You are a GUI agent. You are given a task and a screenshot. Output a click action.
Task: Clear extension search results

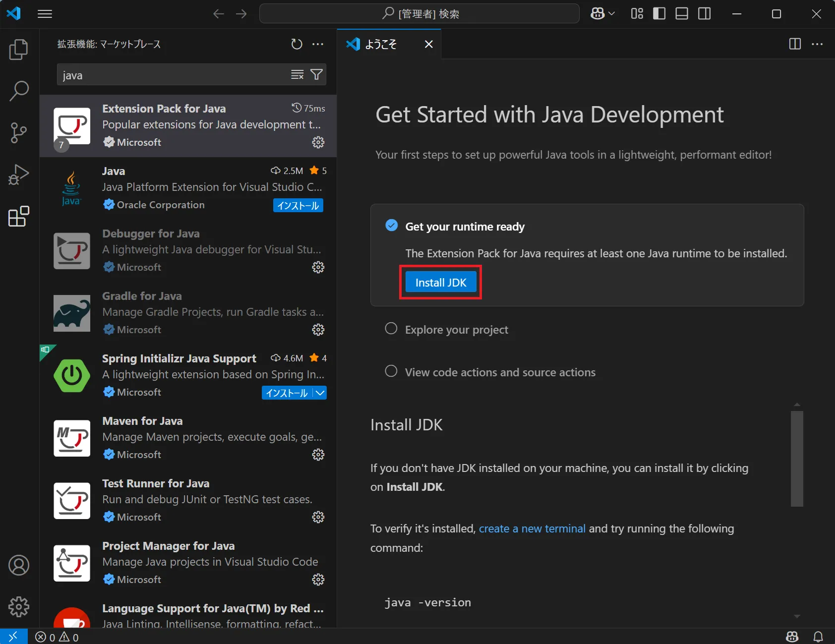pos(297,74)
